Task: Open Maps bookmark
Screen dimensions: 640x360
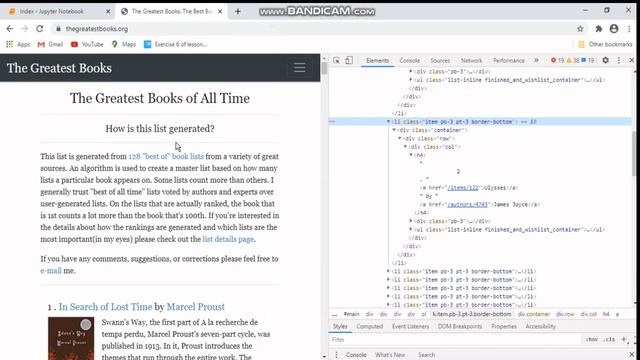Action: click(x=124, y=44)
